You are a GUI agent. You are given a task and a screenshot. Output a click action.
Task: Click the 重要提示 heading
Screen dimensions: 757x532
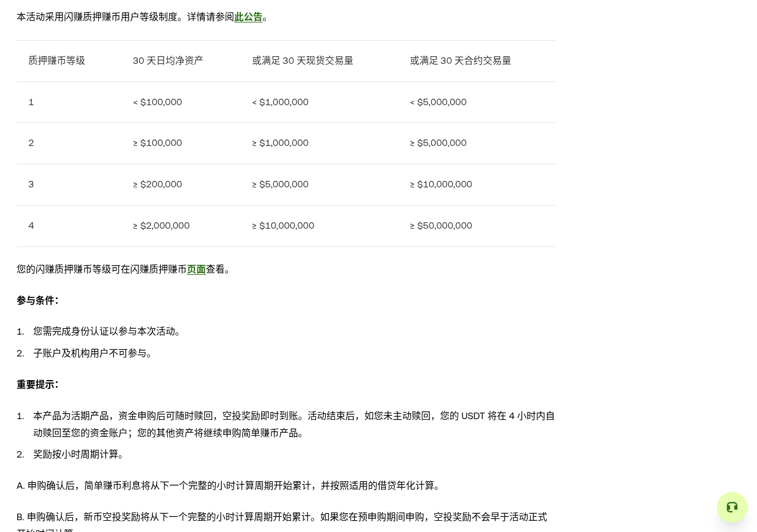point(38,385)
